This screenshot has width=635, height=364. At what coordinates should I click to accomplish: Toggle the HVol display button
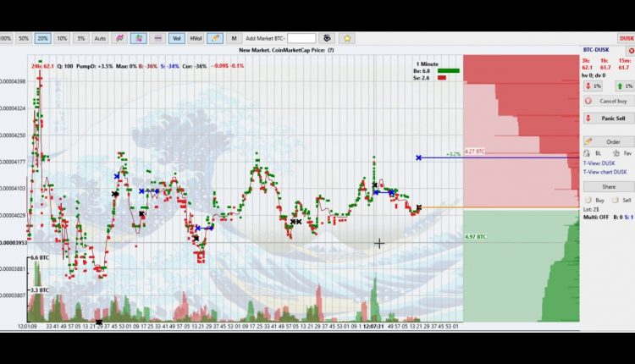[196, 38]
